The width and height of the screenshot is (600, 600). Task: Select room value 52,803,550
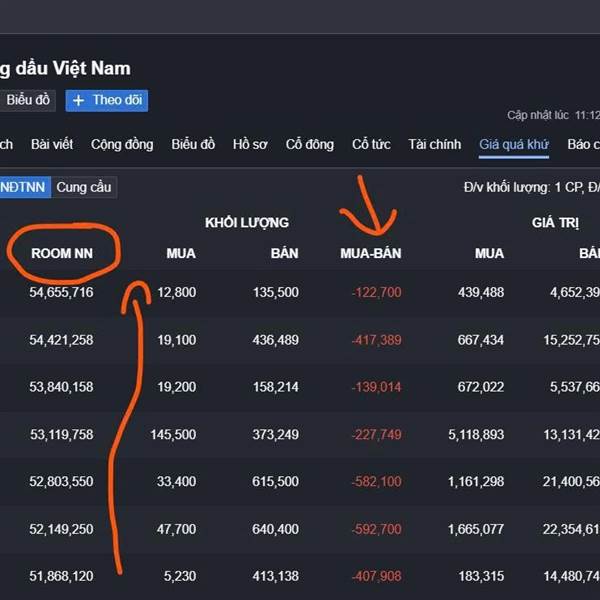(x=61, y=481)
